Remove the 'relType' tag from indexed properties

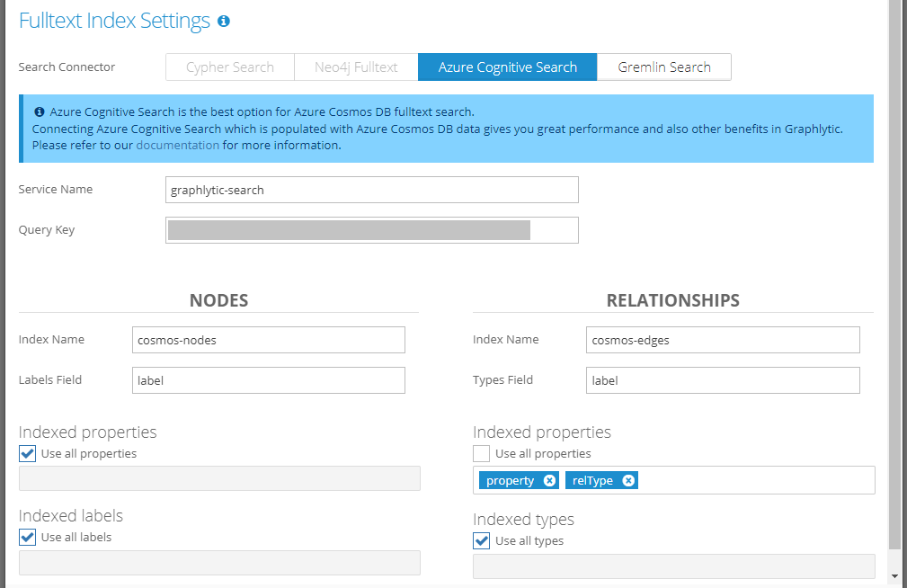click(628, 481)
